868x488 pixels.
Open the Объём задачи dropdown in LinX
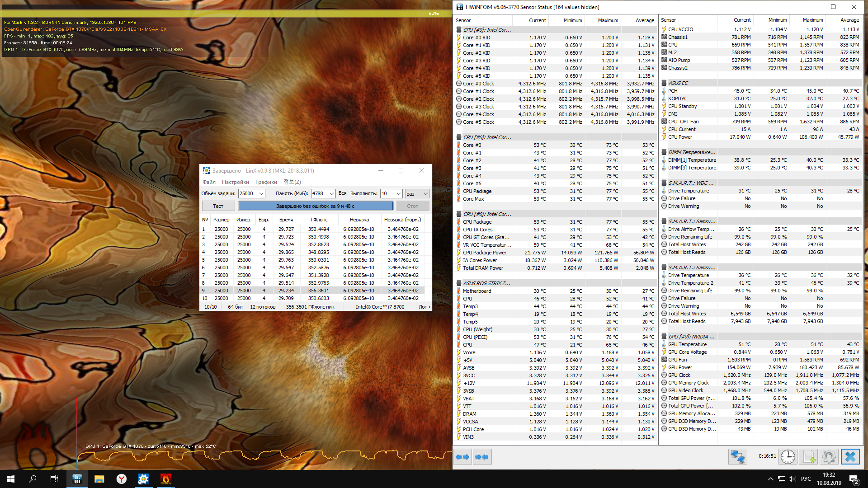click(261, 194)
